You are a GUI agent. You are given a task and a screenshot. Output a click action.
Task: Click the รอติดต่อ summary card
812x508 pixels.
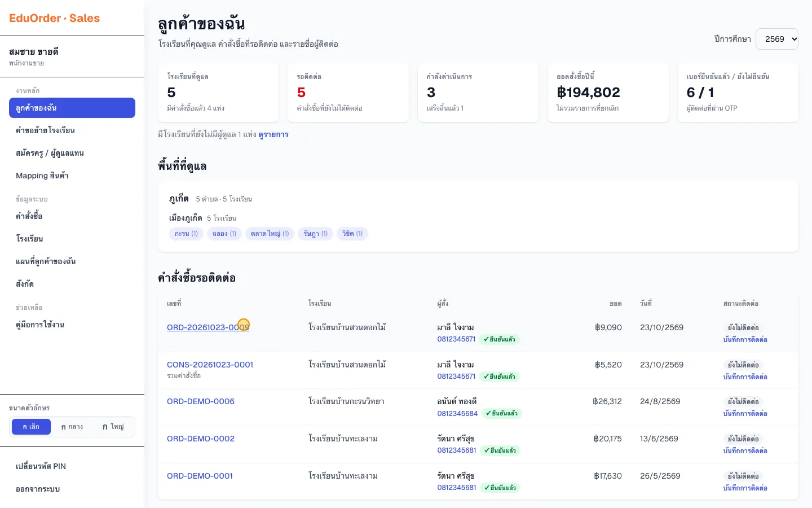348,93
